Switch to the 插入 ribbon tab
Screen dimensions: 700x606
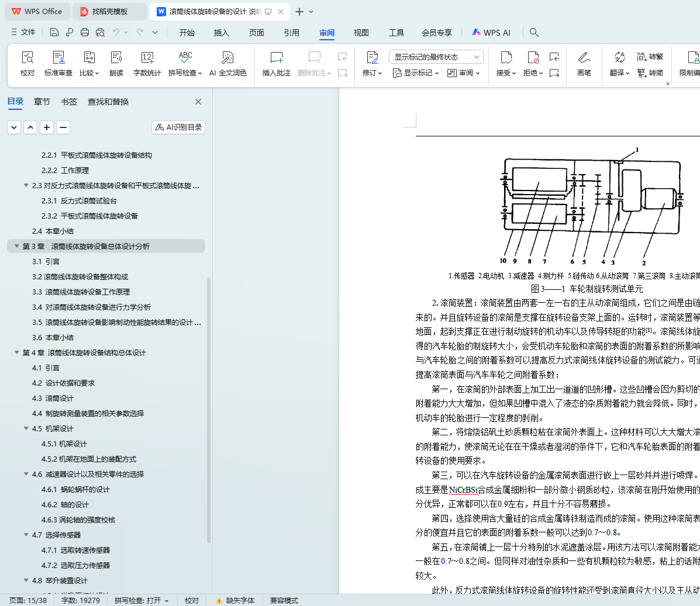[x=222, y=33]
